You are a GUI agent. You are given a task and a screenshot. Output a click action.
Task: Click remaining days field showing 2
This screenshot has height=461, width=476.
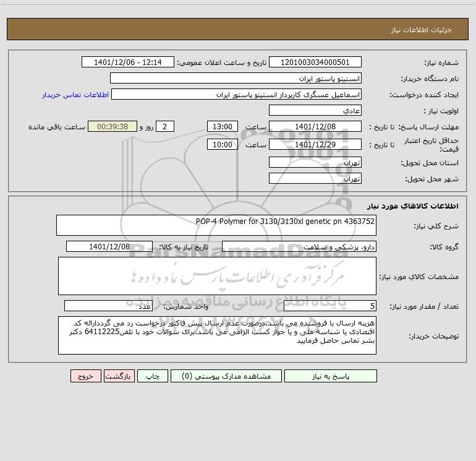point(165,126)
